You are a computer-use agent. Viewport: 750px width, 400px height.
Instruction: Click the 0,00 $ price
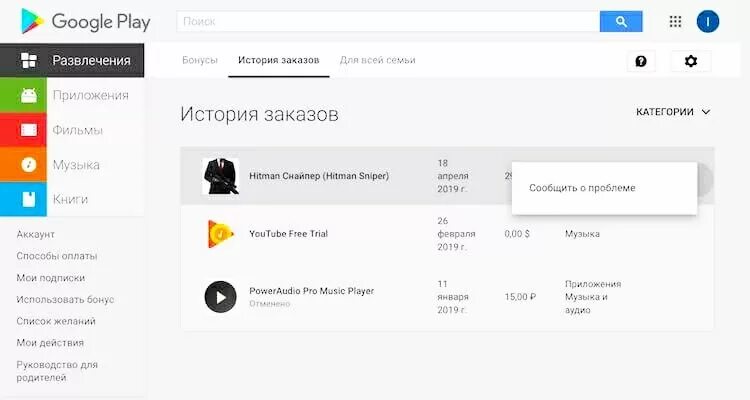(517, 234)
